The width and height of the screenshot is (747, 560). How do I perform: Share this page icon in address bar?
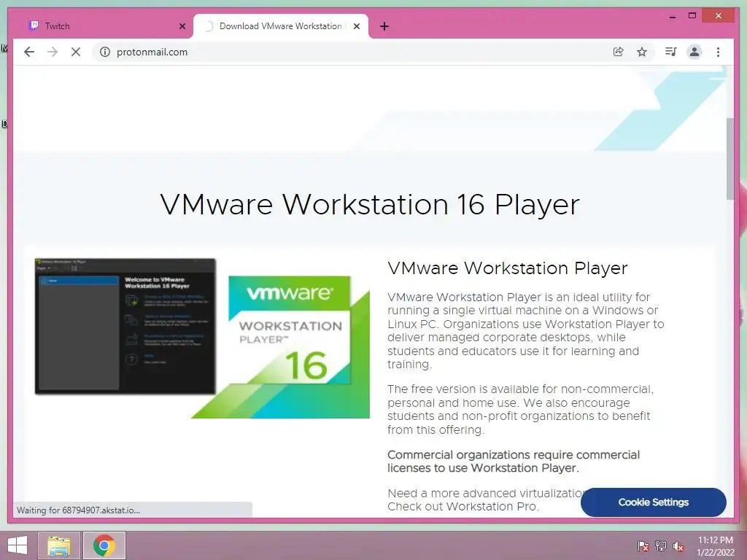[x=619, y=52]
